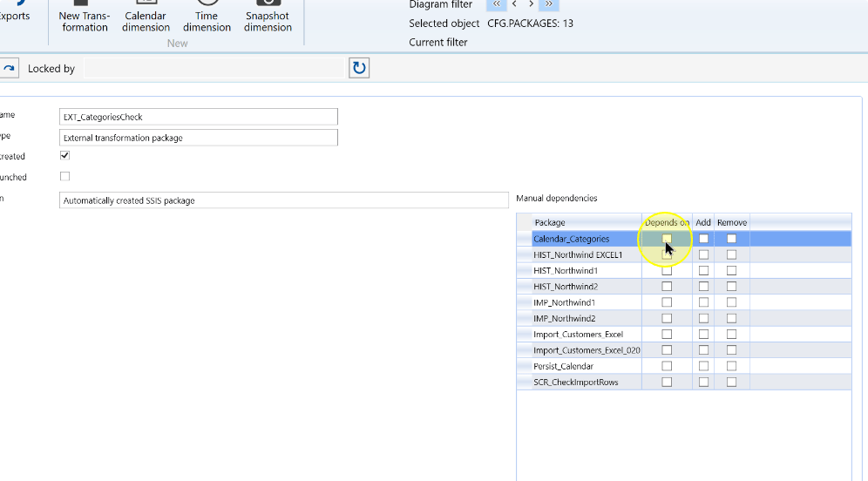This screenshot has width=868, height=481.
Task: Check Add for SCR_CheckImportRows
Action: click(x=703, y=382)
